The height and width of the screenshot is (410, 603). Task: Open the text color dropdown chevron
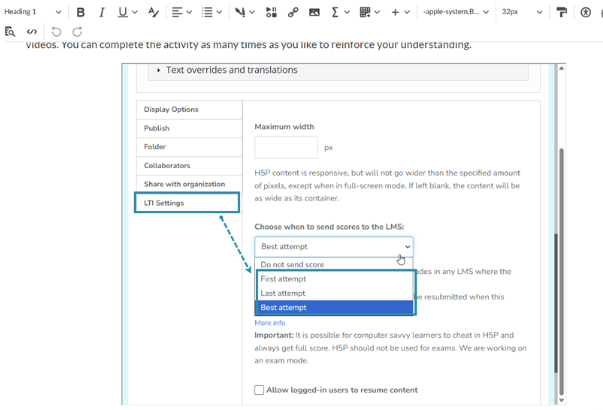(x=252, y=12)
